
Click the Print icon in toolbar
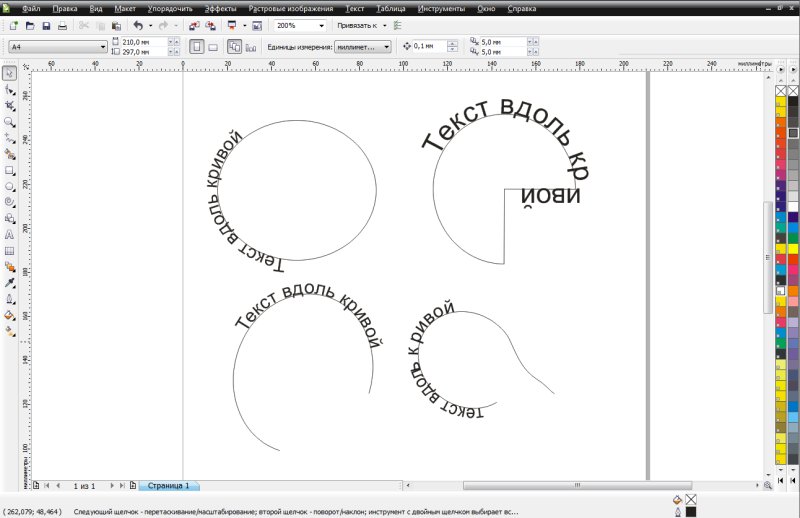62,24
